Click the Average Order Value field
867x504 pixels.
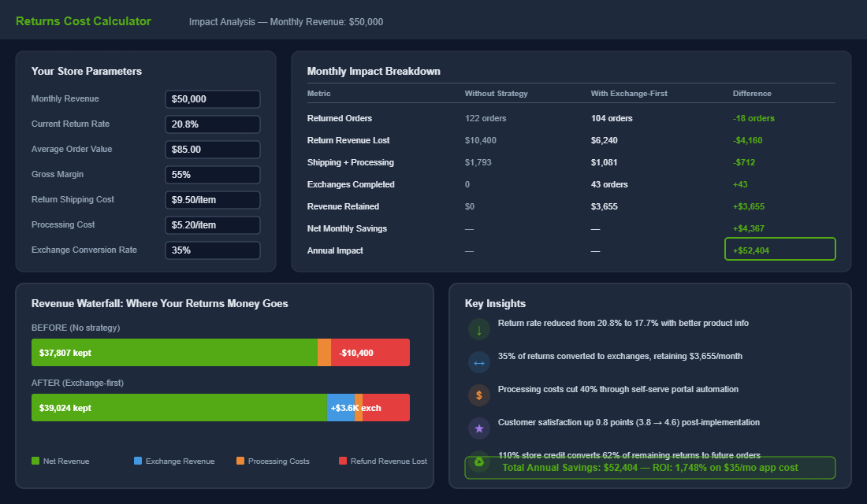[x=212, y=149]
